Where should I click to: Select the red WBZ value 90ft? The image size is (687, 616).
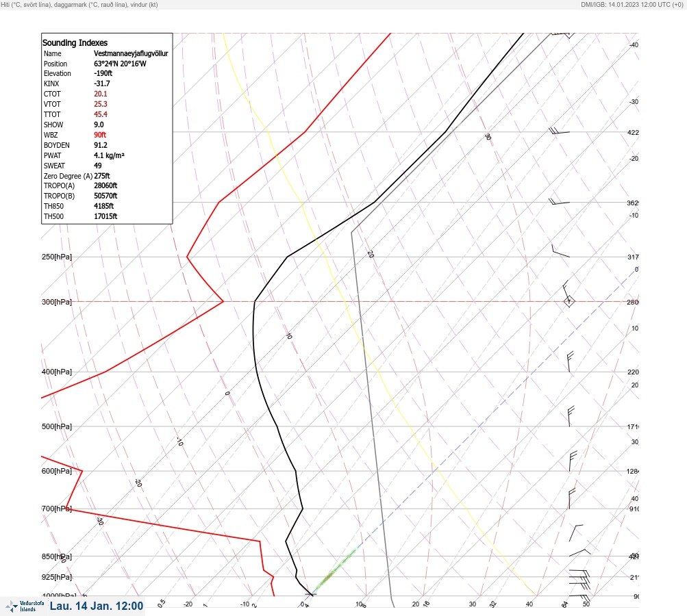pos(100,135)
